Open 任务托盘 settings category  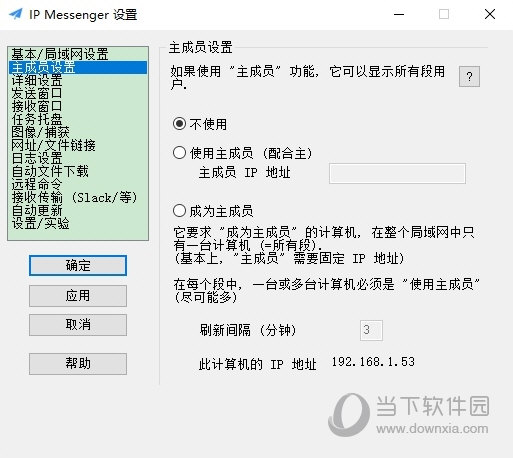tap(78, 119)
